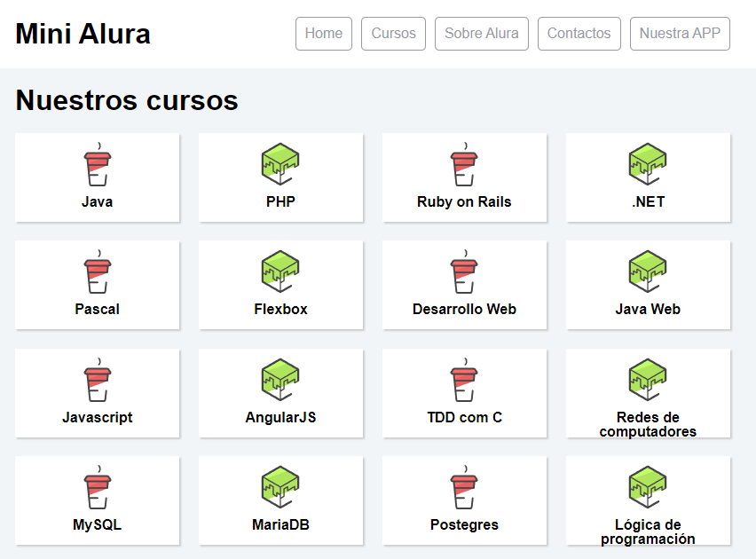Image resolution: width=756 pixels, height=559 pixels.
Task: Click the Postegres course cup icon
Action: (x=464, y=487)
